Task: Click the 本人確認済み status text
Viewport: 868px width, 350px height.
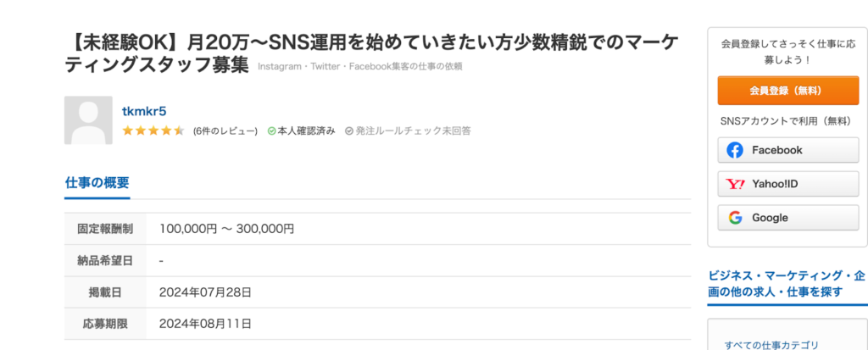Action: click(x=306, y=131)
